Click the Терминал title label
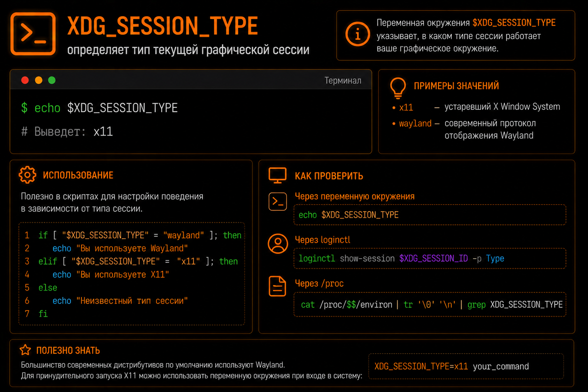The height and width of the screenshot is (392, 588). coord(343,80)
